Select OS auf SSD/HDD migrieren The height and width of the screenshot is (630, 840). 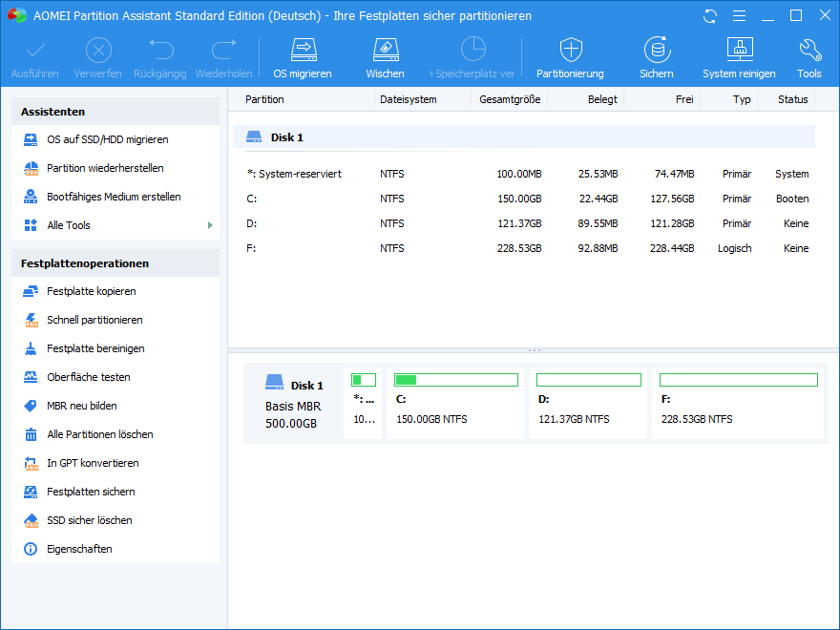point(107,139)
